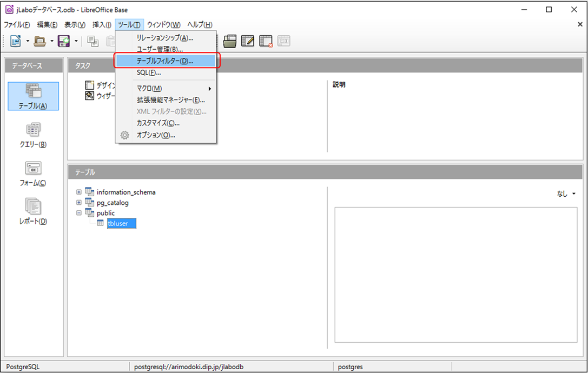Click the Rename table icon
The image size is (588, 373).
[284, 41]
